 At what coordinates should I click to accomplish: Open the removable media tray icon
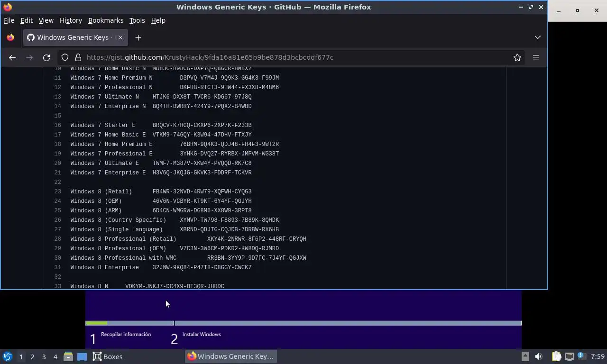(525, 356)
